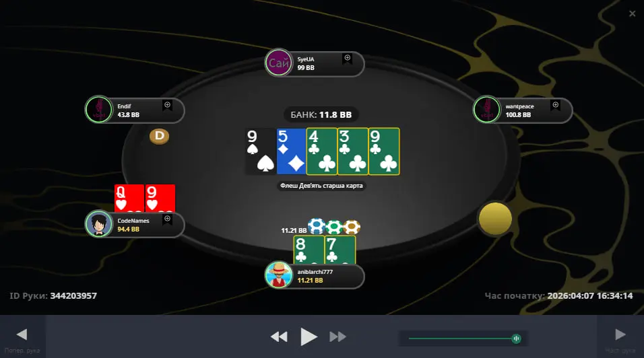
Task: Click the replay speed slider handle
Action: pos(516,338)
